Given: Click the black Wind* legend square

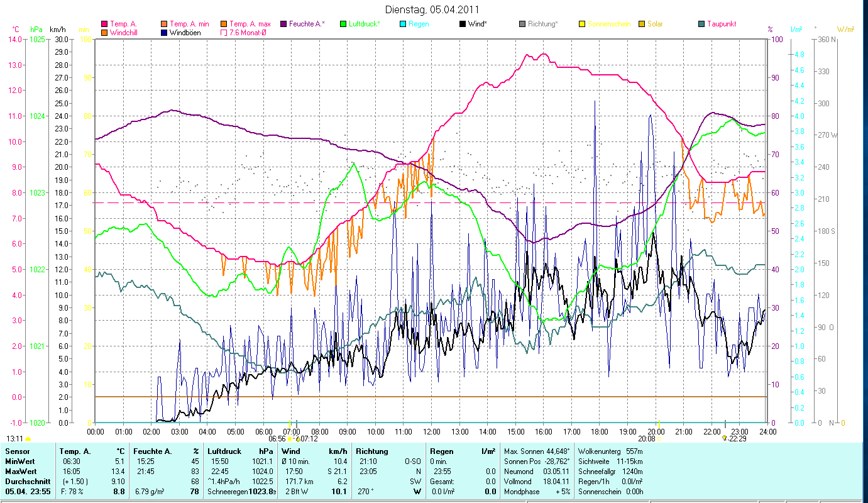Looking at the screenshot, I should (463, 24).
